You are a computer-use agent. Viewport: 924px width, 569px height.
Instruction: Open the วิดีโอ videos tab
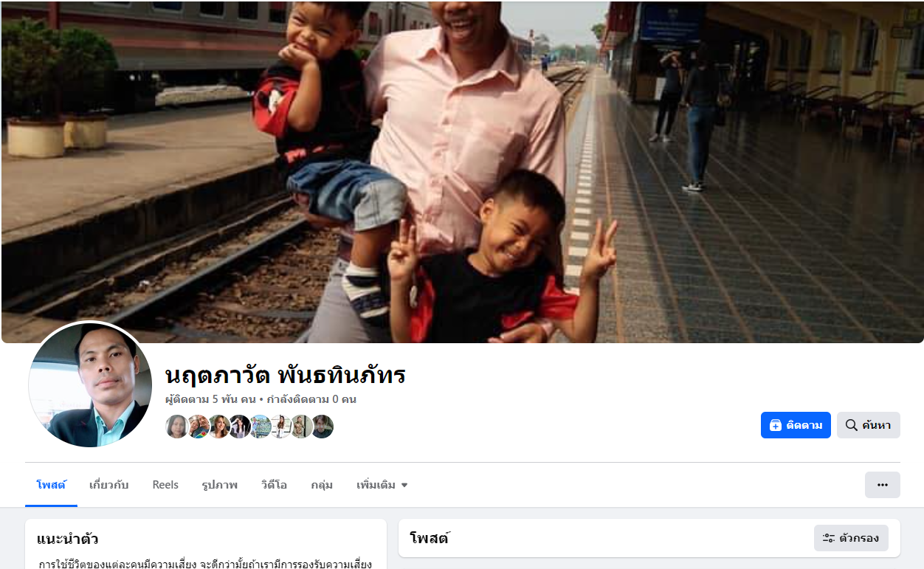[274, 485]
